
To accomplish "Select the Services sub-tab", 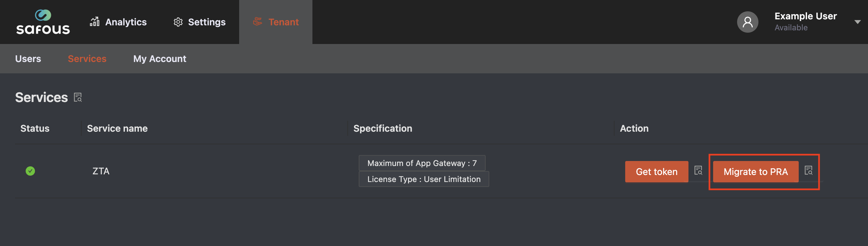I will click(x=87, y=59).
